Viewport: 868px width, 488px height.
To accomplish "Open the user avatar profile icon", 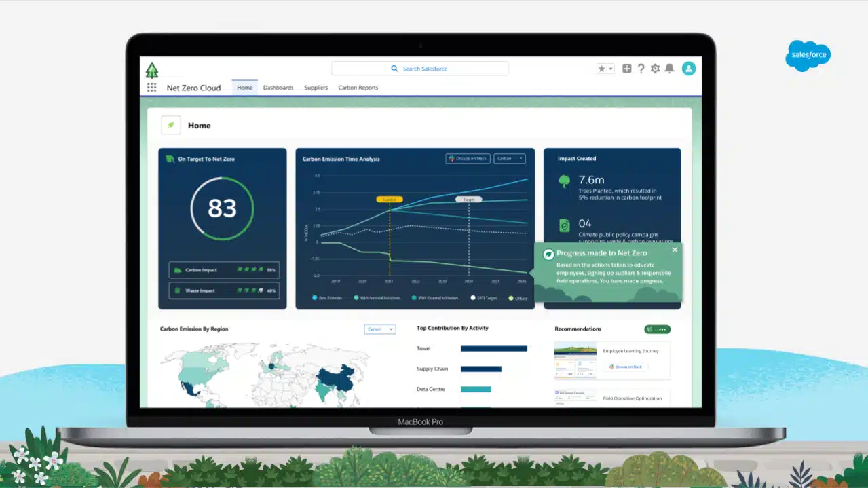I will click(689, 68).
